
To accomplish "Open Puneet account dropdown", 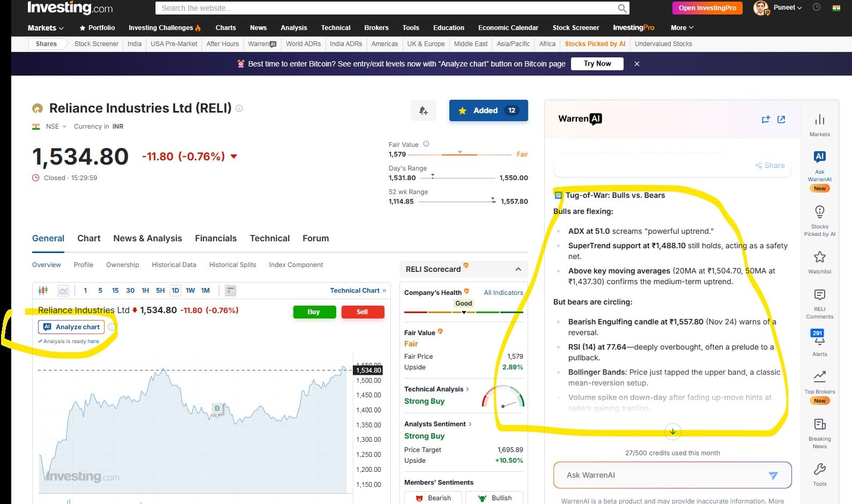I will [x=788, y=8].
